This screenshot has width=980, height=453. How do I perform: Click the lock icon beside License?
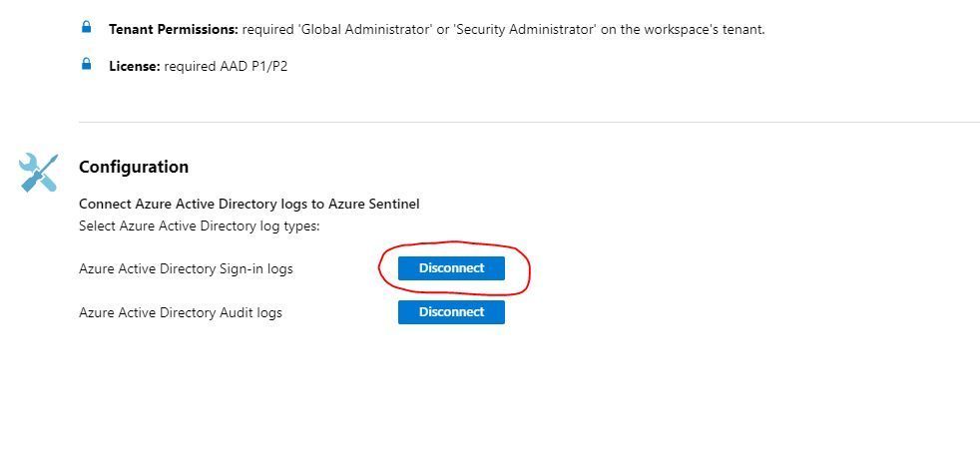click(87, 65)
